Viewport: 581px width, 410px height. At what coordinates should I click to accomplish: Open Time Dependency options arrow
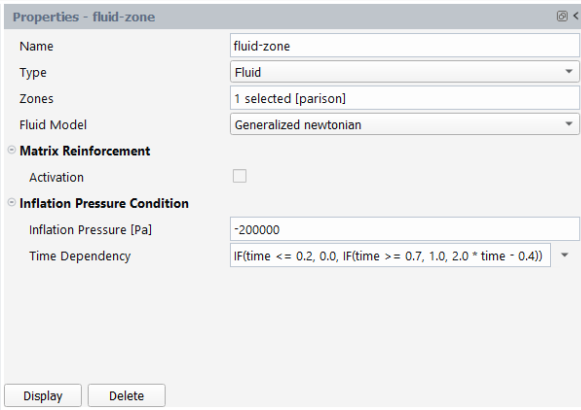[x=564, y=255]
